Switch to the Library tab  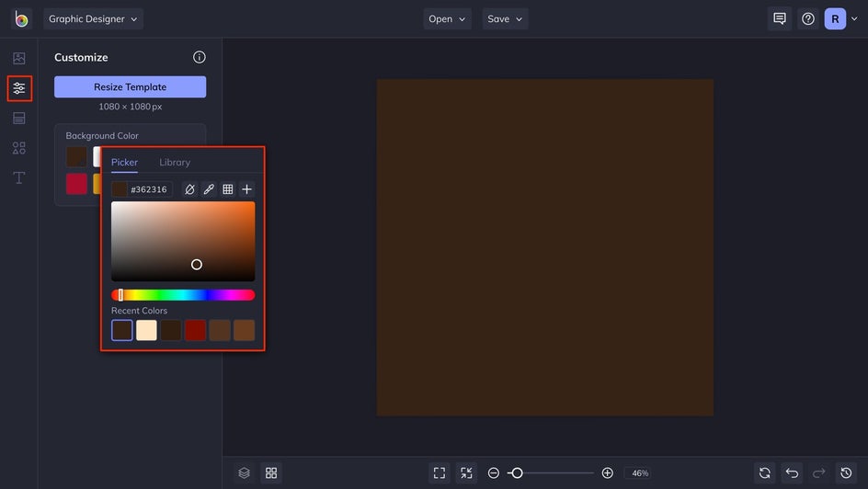click(175, 162)
